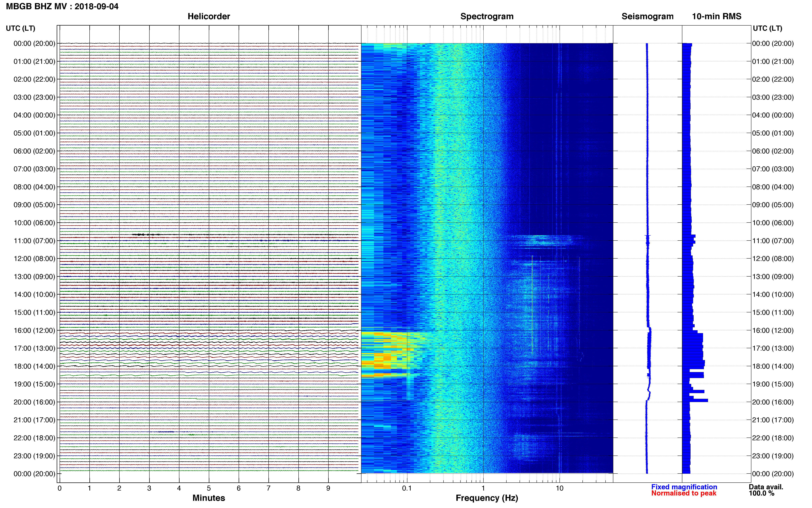This screenshot has height=508, width=812.
Task: Click the thick black event trace near 10:40
Action: pos(146,235)
